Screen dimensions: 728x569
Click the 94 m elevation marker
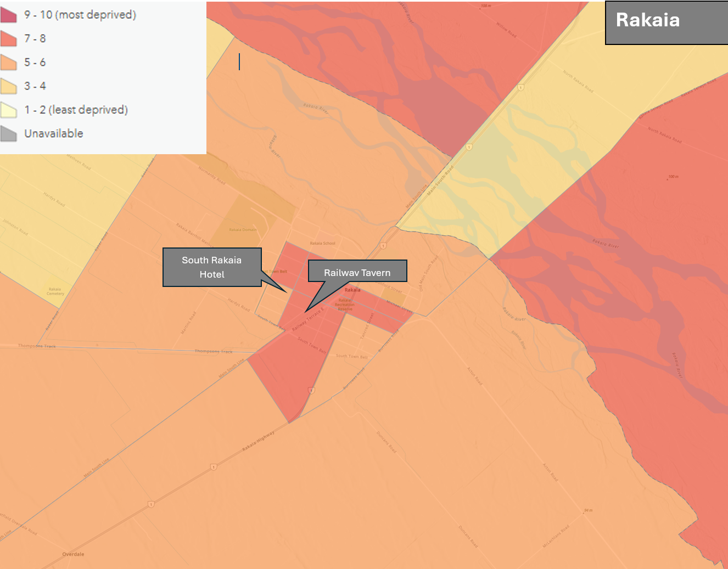pyautogui.click(x=588, y=510)
